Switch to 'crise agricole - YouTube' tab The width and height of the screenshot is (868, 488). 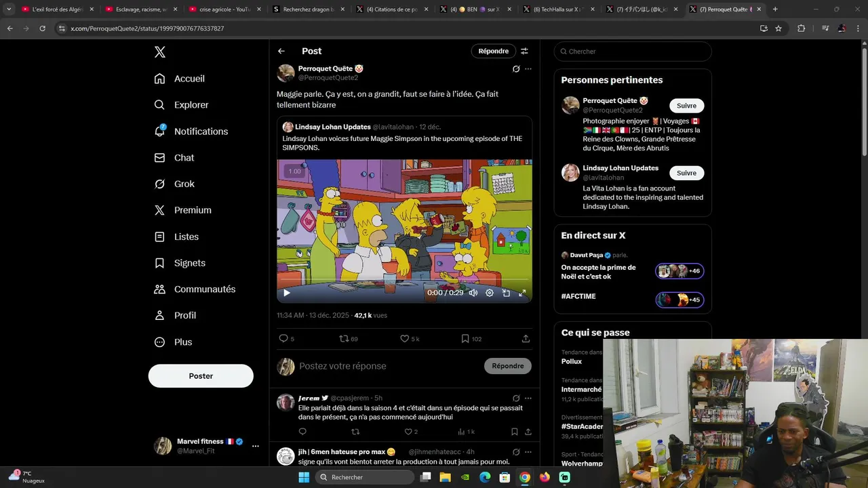224,9
